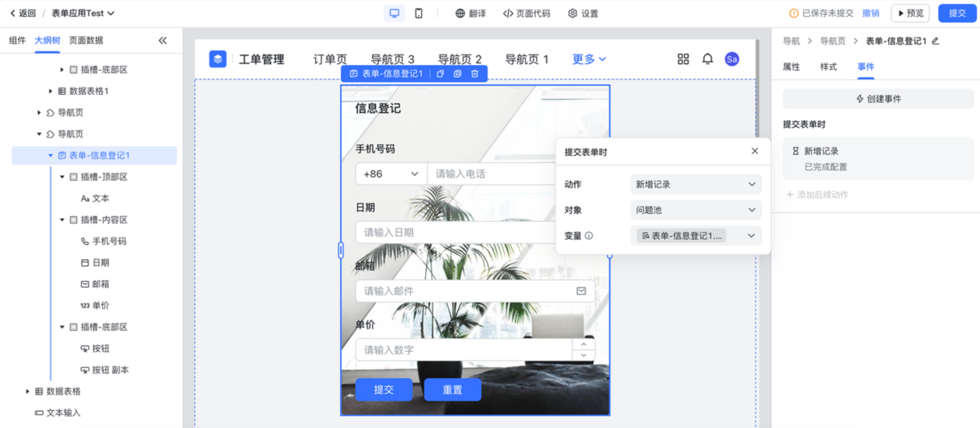Open 对象 dropdown showing 问题池
Image resolution: width=980 pixels, height=428 pixels.
pyautogui.click(x=696, y=210)
